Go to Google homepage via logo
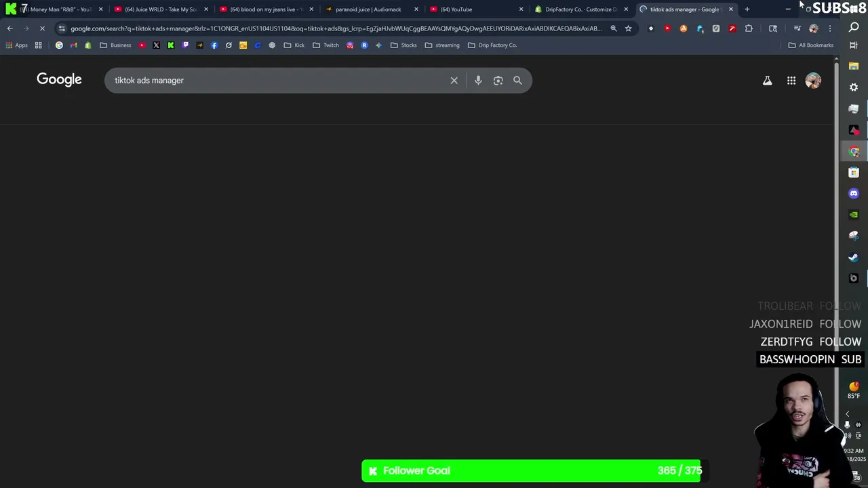This screenshot has height=488, width=868. coord(59,79)
